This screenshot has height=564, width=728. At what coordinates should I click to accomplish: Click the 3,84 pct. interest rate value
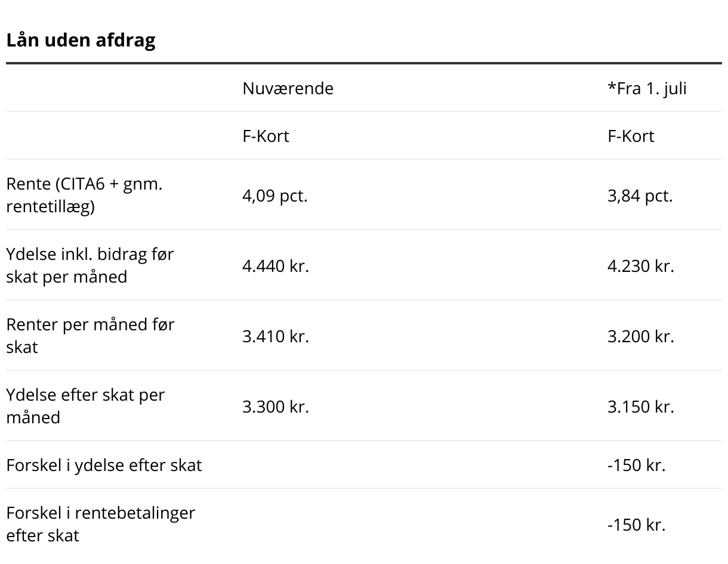click(640, 196)
